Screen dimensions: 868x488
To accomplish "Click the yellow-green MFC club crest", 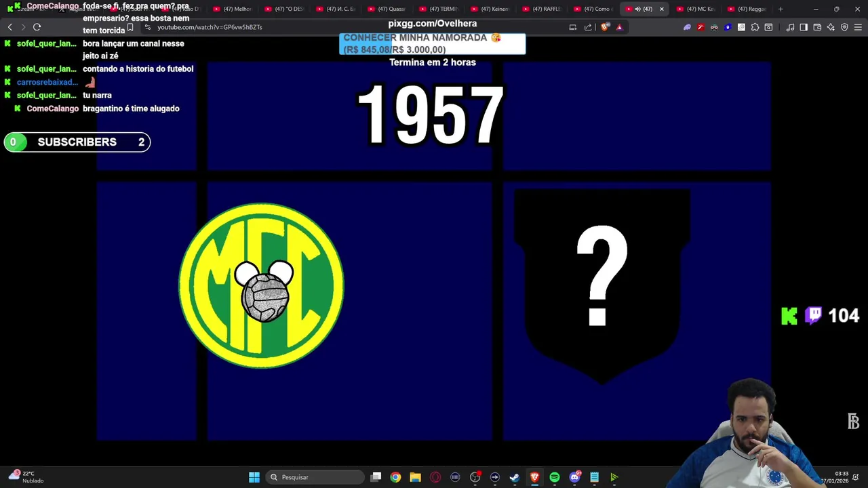I will (x=261, y=285).
